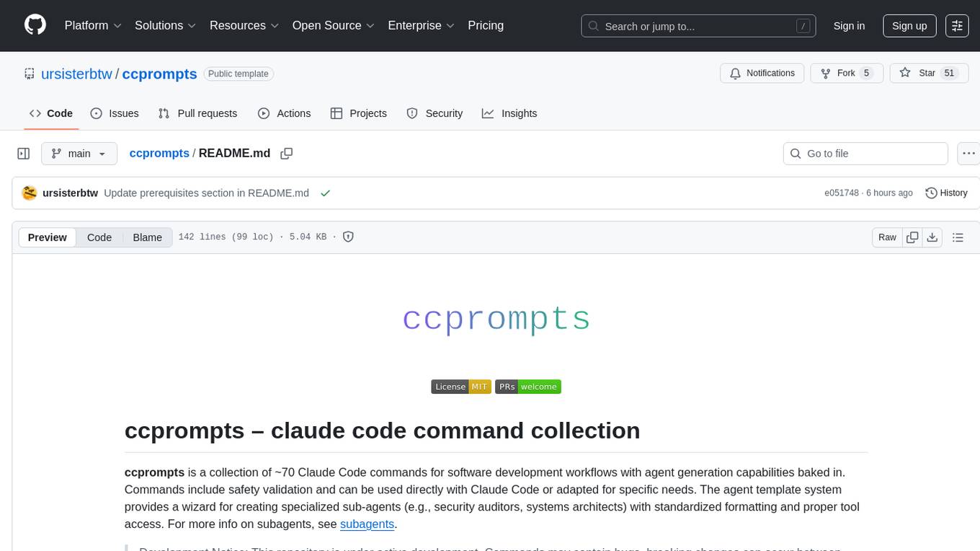Click Sign in link

[849, 26]
